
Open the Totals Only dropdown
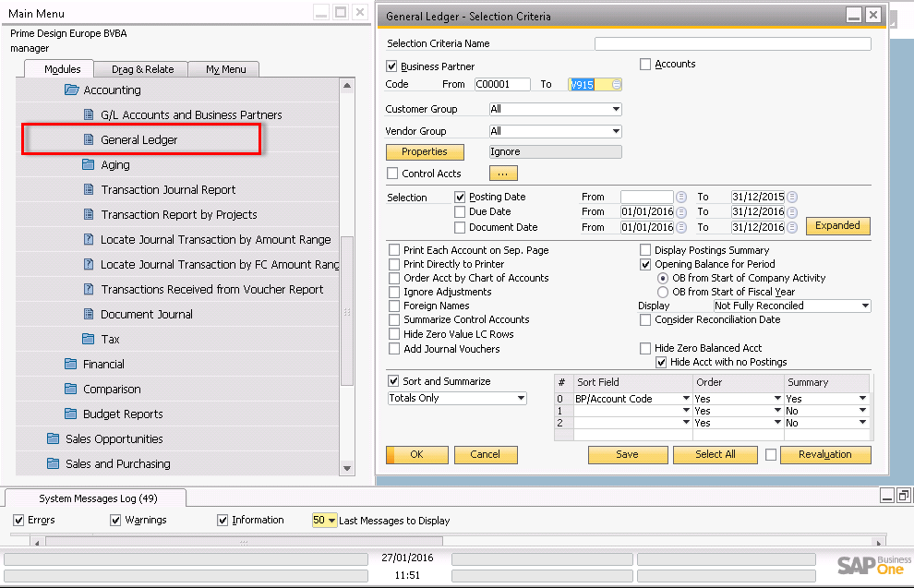(x=521, y=398)
